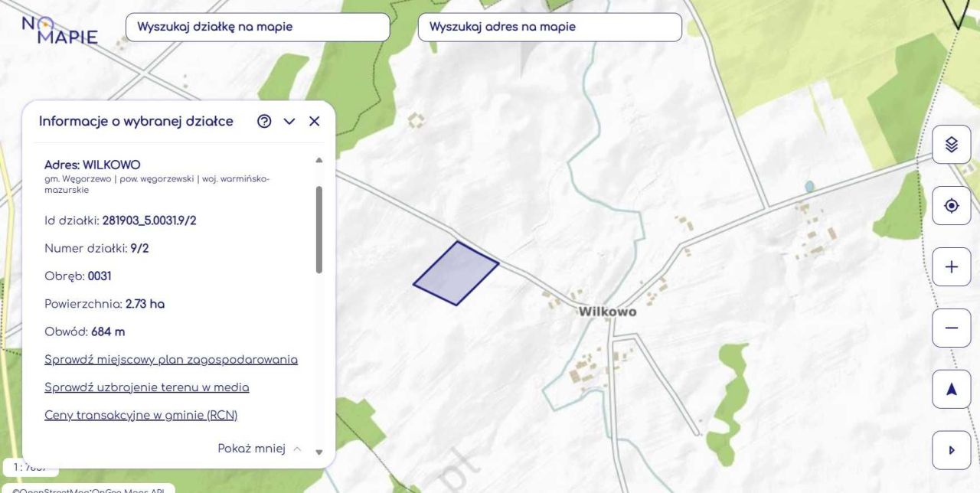Open 'Sprawdź miejscowy plan zagospodarowania' link
The width and height of the screenshot is (980, 493).
pyautogui.click(x=171, y=360)
